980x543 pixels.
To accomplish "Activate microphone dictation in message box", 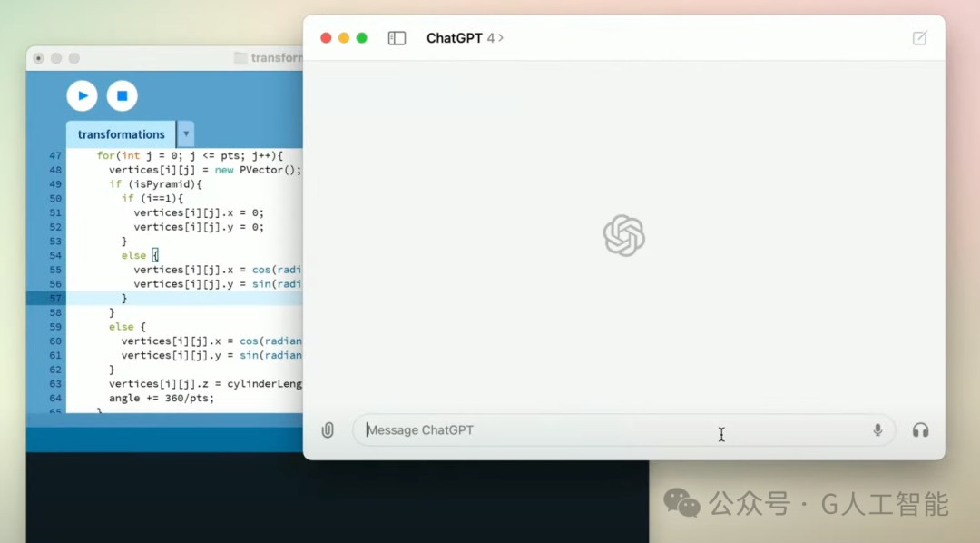I will [x=877, y=429].
